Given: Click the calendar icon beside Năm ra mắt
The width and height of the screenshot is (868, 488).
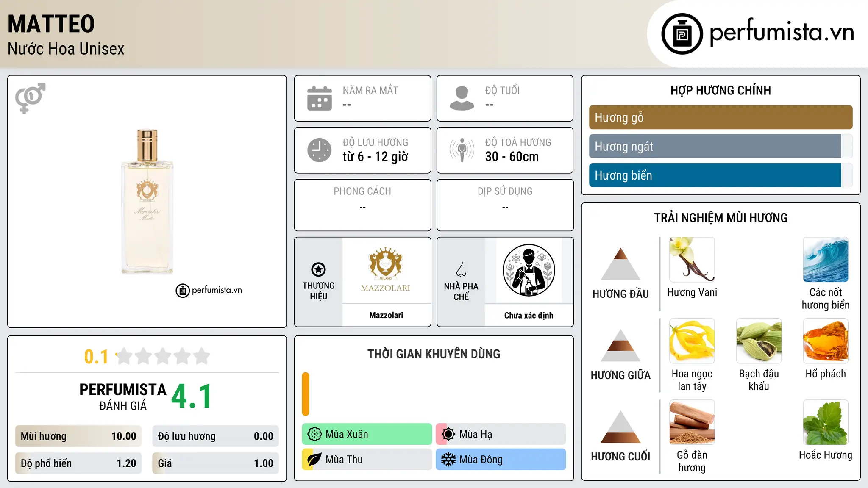Looking at the screenshot, I should [320, 98].
